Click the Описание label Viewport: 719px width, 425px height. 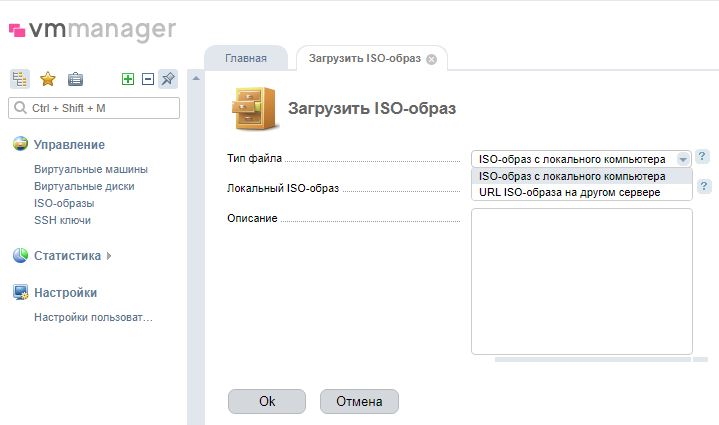(252, 218)
